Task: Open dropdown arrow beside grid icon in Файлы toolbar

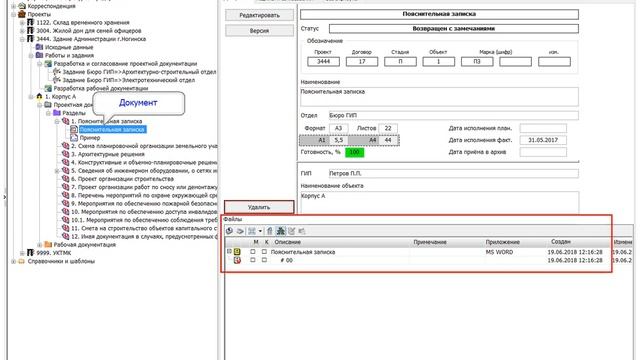Action: coord(260,231)
